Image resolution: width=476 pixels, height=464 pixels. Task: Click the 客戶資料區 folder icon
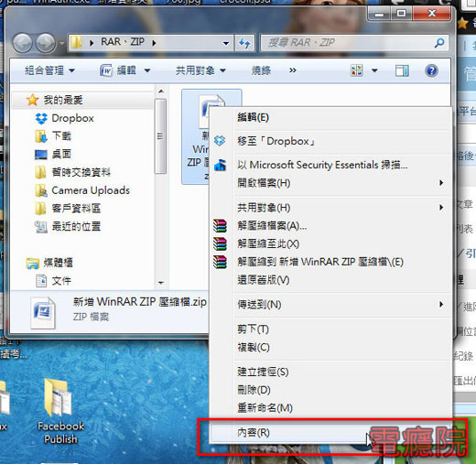(x=40, y=209)
